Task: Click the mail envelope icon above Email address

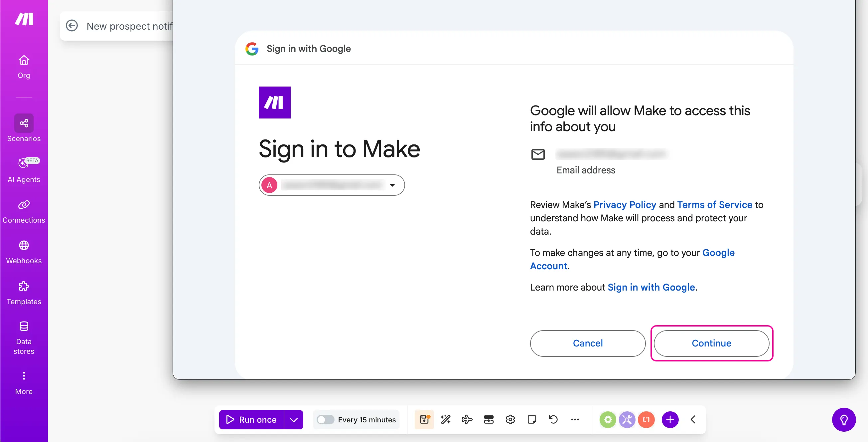Action: point(538,154)
